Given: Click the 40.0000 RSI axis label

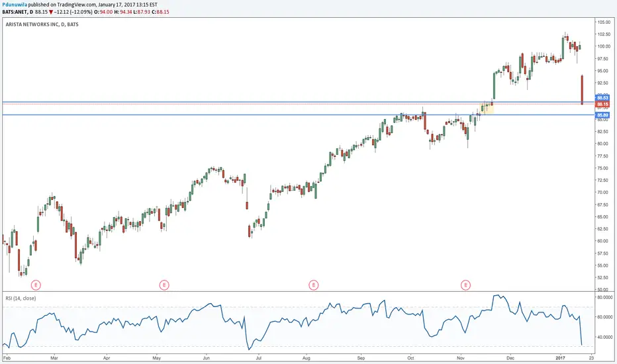Looking at the screenshot, I should click(605, 337).
